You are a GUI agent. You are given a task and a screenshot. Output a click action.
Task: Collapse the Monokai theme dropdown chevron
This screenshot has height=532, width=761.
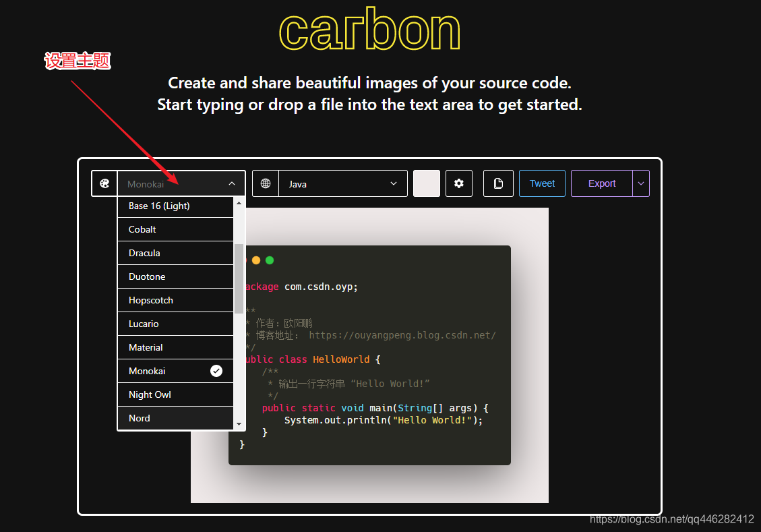pos(232,183)
